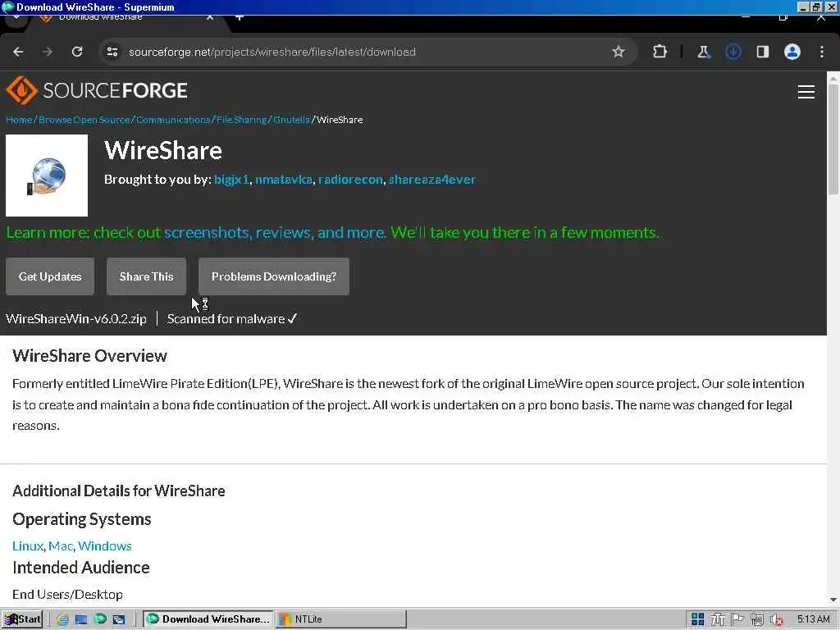Open the network tray icon
Viewport: 840px width, 630px height.
tap(757, 619)
